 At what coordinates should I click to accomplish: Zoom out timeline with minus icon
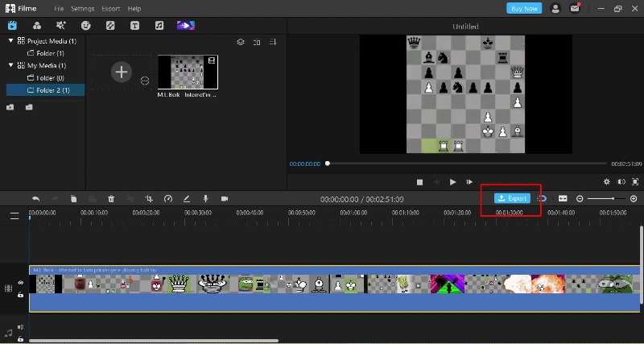tap(580, 199)
